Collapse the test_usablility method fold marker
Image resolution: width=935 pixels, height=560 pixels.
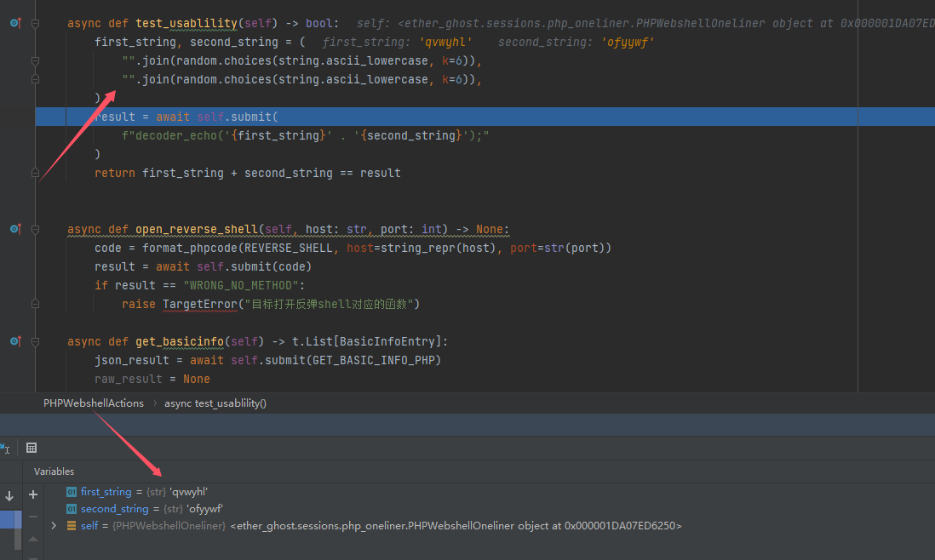(35, 24)
